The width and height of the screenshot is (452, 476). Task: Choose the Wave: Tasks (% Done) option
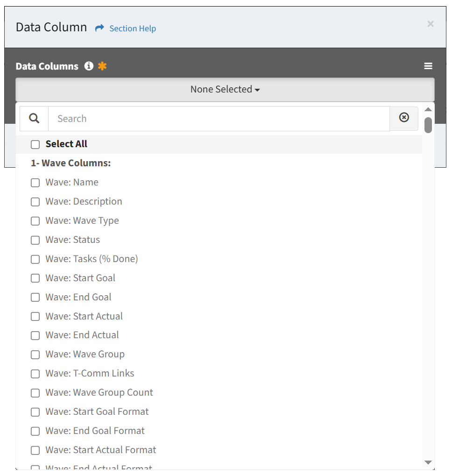[x=92, y=259]
